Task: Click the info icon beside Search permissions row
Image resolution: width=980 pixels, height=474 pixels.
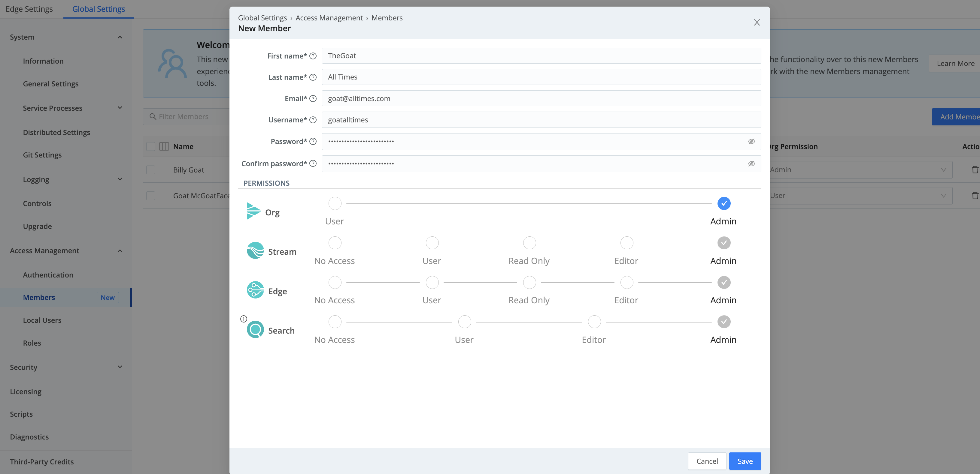Action: [244, 319]
